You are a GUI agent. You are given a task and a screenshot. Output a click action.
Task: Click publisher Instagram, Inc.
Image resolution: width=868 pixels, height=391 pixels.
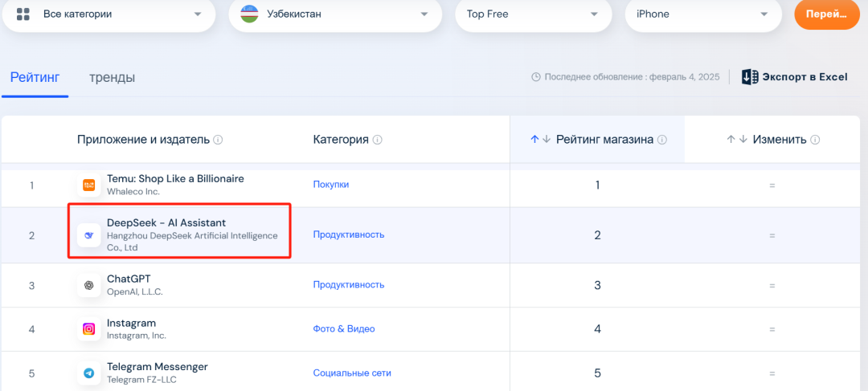tap(136, 336)
